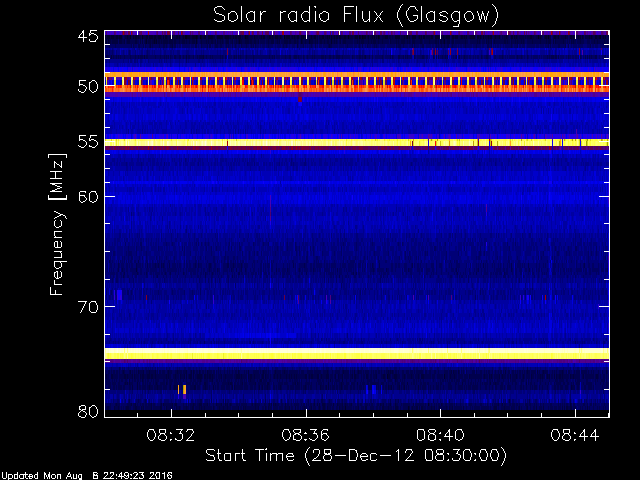This screenshot has width=640, height=480.
Task: Click the bright yellow band at 55 MHz
Action: 357,142
